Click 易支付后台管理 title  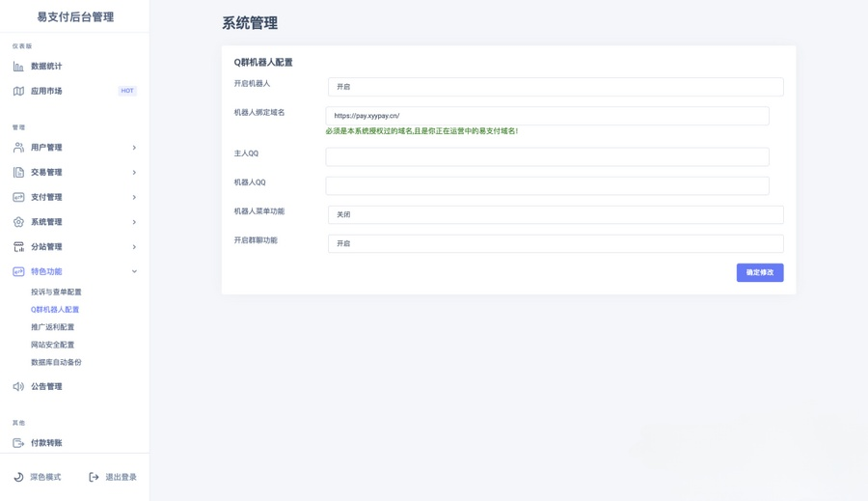[x=75, y=17]
